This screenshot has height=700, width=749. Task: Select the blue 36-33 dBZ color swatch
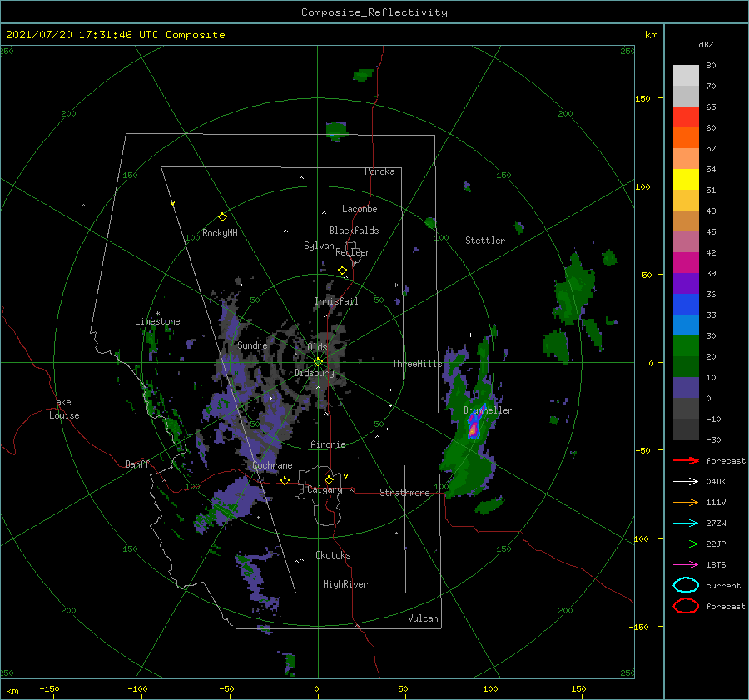[x=686, y=305]
